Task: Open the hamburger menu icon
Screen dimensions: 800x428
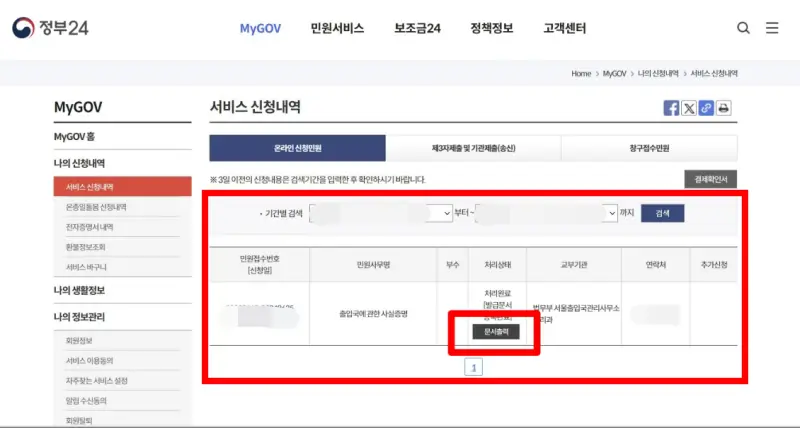Action: (x=772, y=28)
